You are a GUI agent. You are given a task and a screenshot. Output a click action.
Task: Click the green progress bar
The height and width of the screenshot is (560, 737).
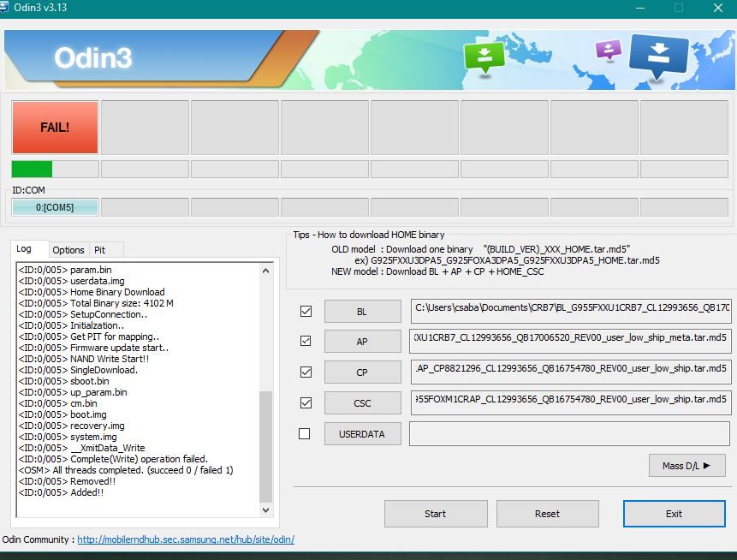click(32, 170)
